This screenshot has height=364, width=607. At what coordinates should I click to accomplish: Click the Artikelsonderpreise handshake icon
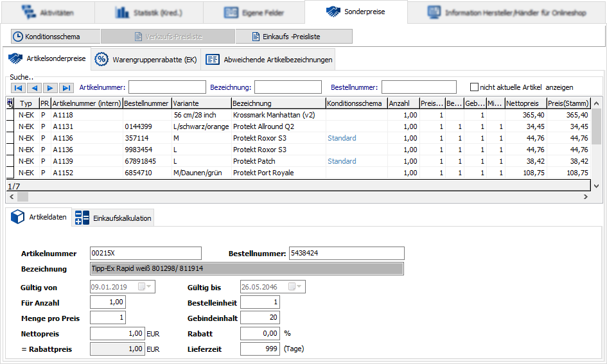coord(15,59)
